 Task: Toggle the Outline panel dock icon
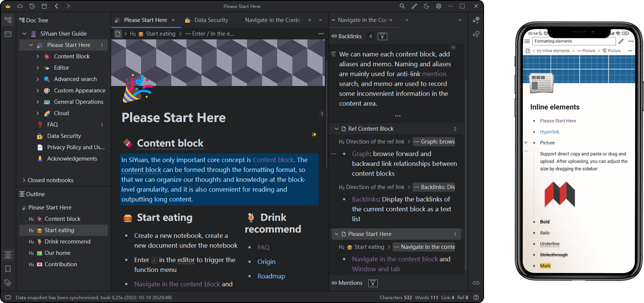point(8,255)
